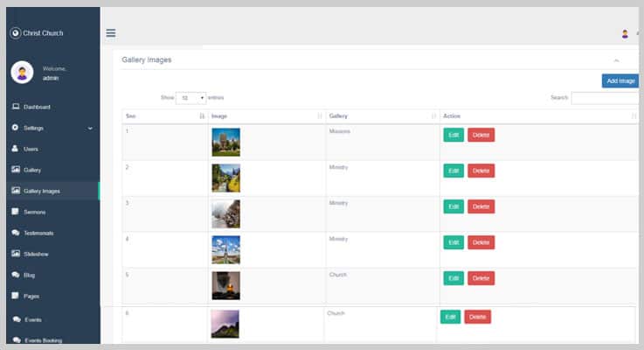Open the hamburger menu toggle
644x350 pixels.
tap(110, 33)
